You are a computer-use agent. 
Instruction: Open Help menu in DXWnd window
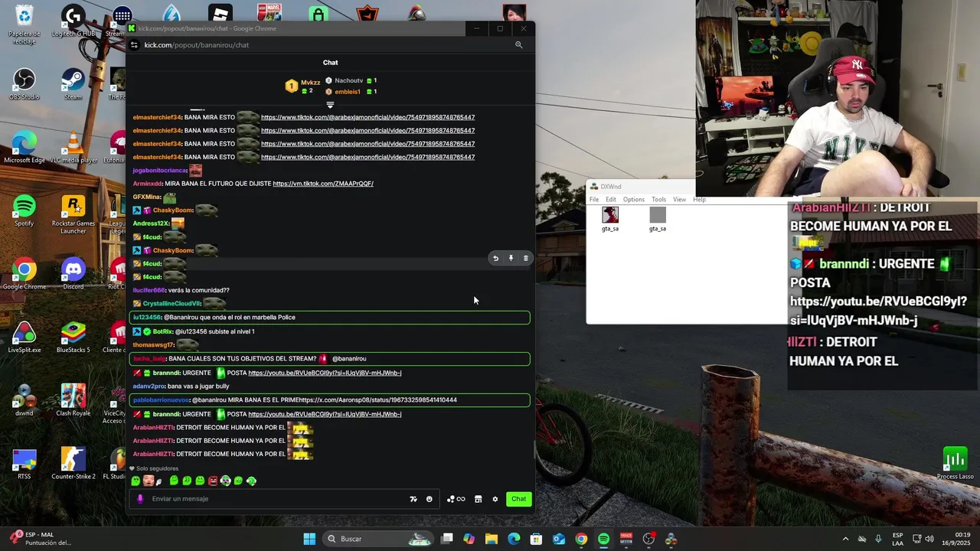tap(699, 200)
